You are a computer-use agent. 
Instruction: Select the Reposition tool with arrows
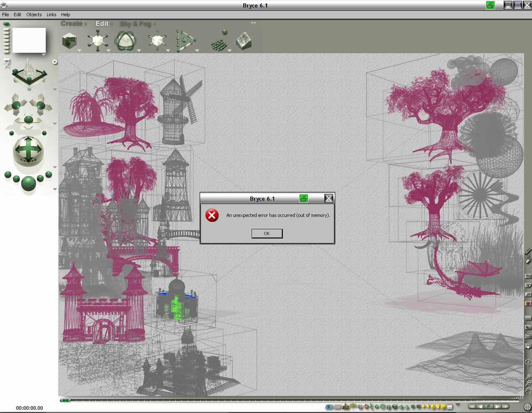coord(157,40)
